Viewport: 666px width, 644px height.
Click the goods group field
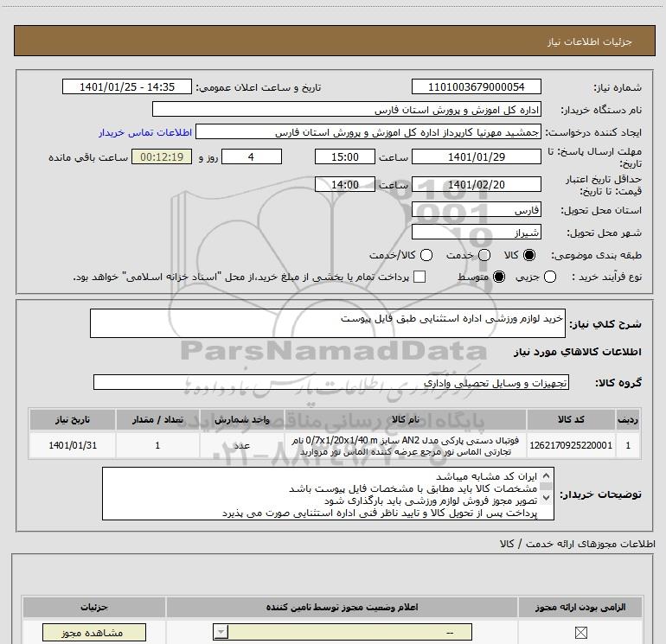(x=331, y=382)
